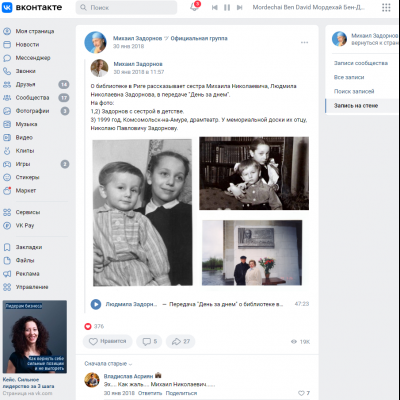The image size is (400, 400).
Task: Click the red heart reactions icon
Action: click(88, 326)
